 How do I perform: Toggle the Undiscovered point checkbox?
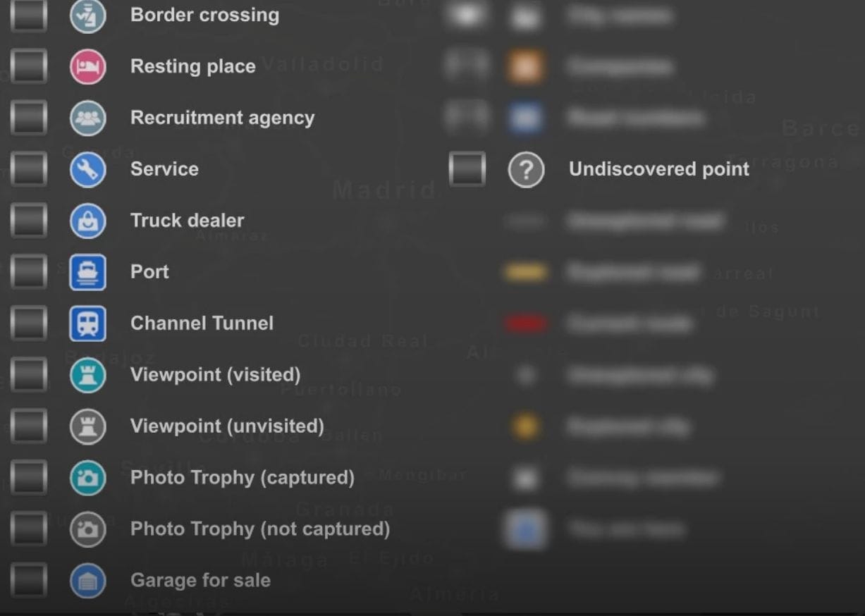pos(467,170)
